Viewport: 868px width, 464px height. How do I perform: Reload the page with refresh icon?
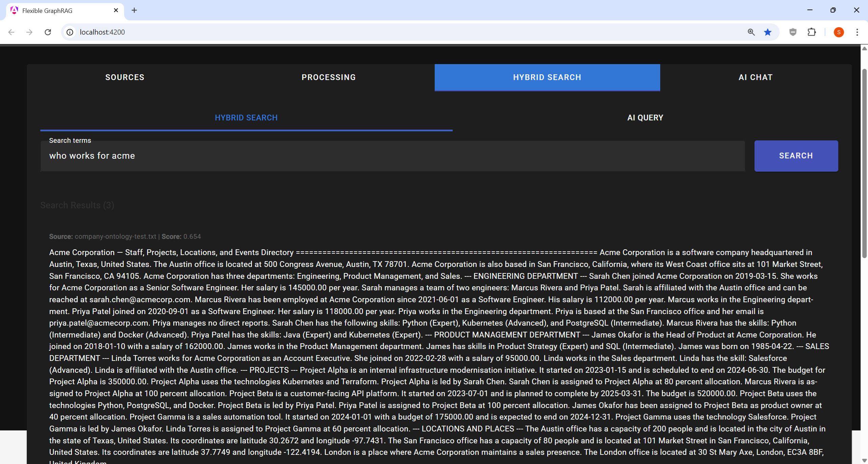pyautogui.click(x=48, y=32)
